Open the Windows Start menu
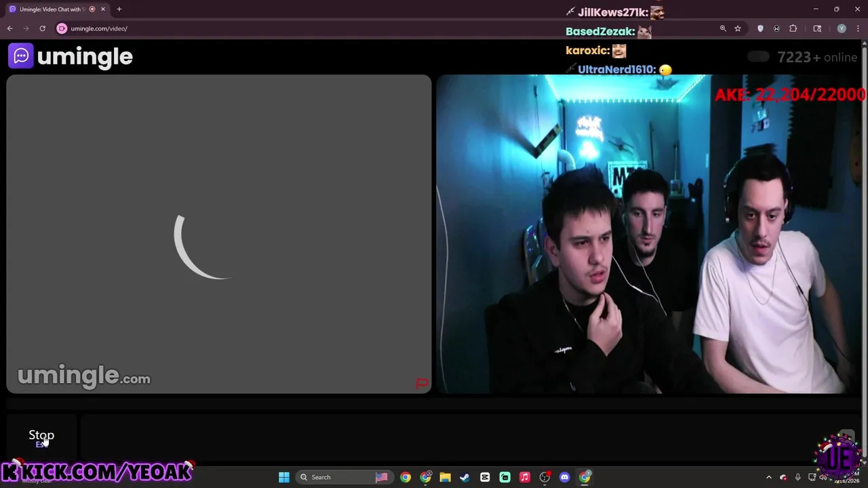This screenshot has width=868, height=488. [x=284, y=477]
